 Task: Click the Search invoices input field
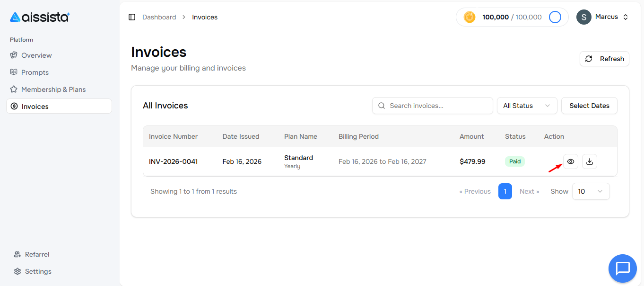[437, 106]
